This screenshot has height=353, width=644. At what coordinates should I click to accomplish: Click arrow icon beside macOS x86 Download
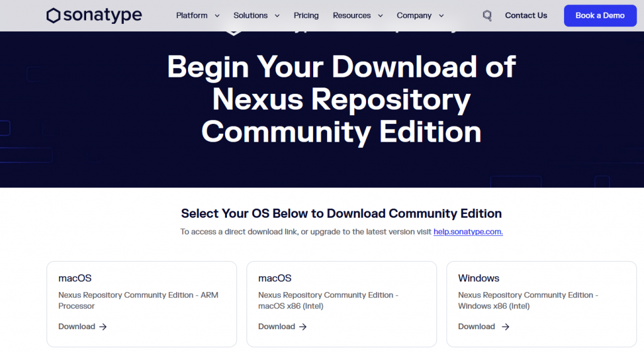(303, 327)
